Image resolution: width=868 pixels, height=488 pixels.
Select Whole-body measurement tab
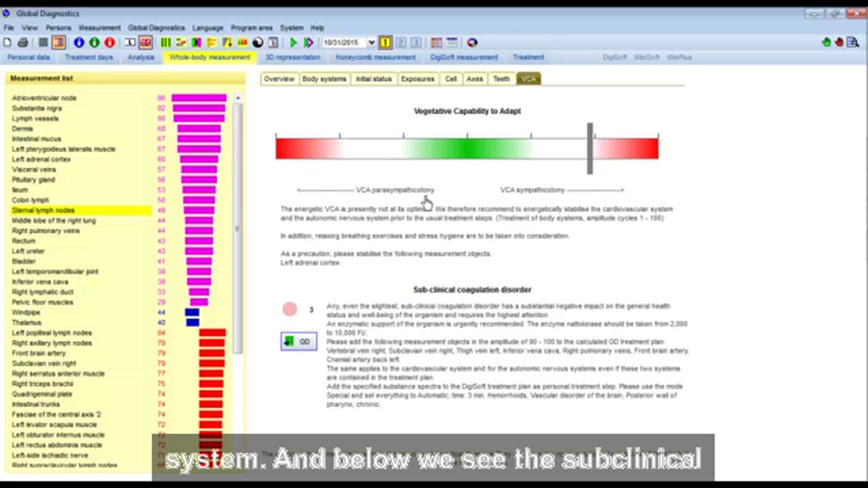click(210, 58)
